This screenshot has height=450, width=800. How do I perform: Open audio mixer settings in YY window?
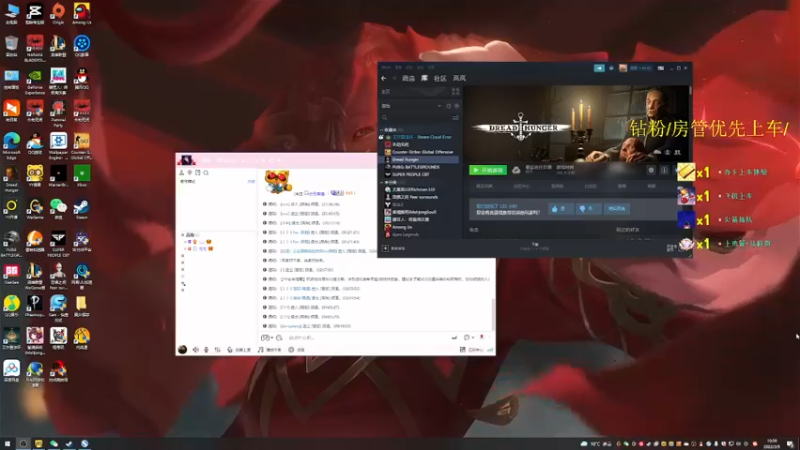(x=217, y=349)
